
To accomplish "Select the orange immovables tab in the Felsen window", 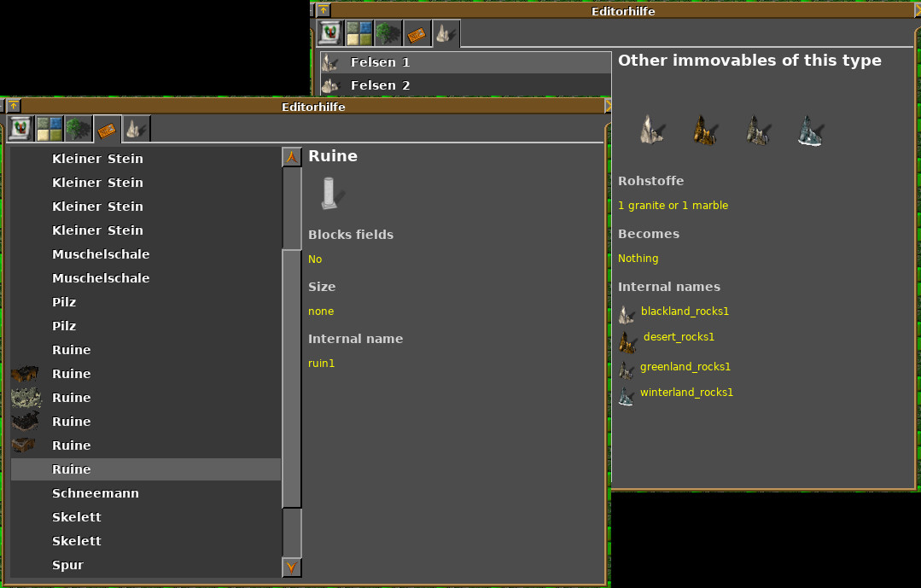I will coord(417,33).
